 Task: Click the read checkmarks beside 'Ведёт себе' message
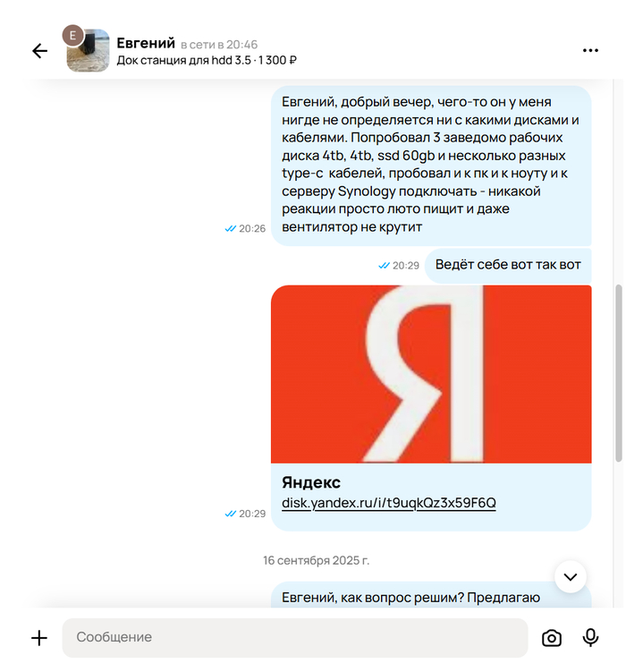384,266
